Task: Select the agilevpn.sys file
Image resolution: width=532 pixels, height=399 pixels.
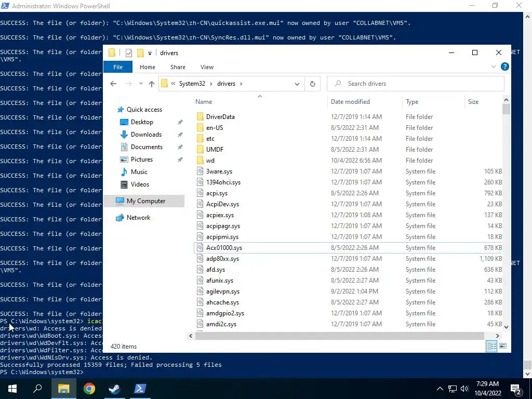Action: 222,291
